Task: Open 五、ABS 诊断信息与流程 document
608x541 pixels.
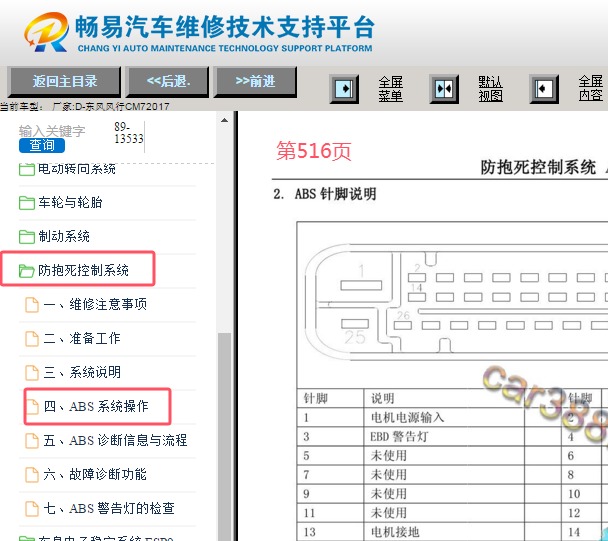Action: 115,440
